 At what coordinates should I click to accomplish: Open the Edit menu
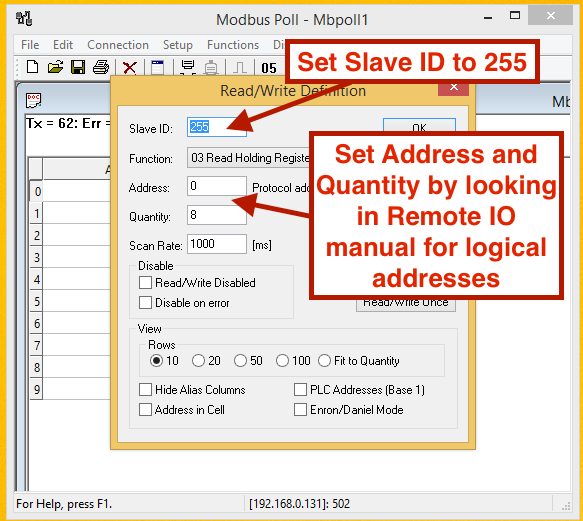tap(63, 45)
